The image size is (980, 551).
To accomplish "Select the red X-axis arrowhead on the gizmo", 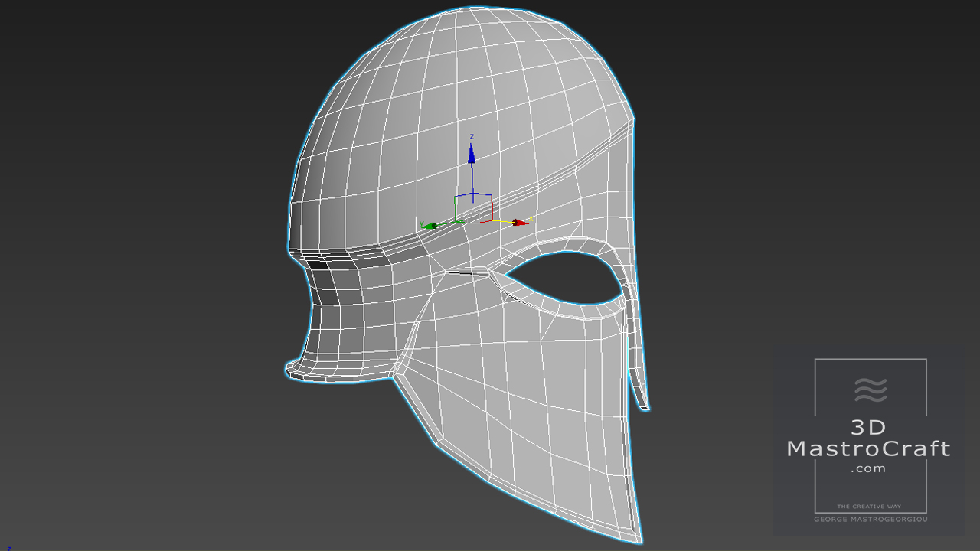I will (521, 223).
